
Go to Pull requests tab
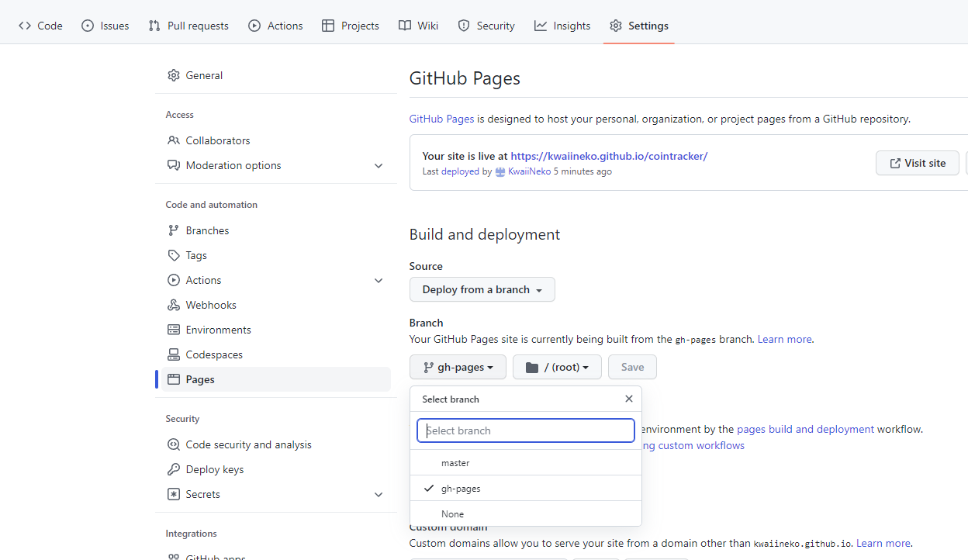tap(188, 26)
